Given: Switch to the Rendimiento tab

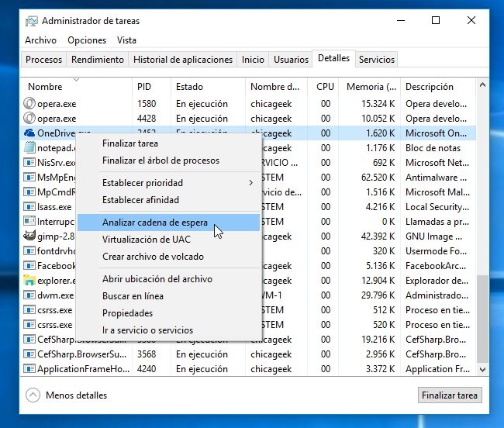Looking at the screenshot, I should 98,60.
